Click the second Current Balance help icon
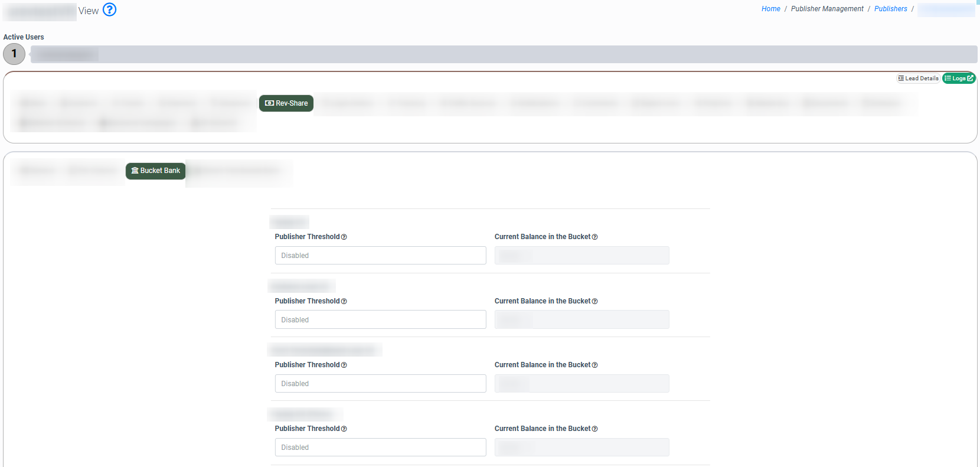The height and width of the screenshot is (467, 980). [x=594, y=302]
